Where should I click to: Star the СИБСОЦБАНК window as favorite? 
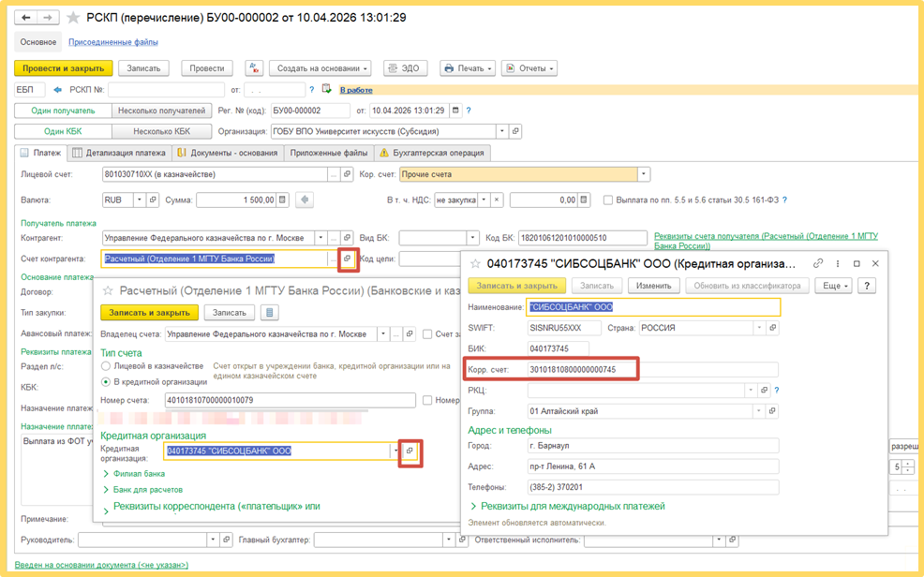pyautogui.click(x=475, y=264)
